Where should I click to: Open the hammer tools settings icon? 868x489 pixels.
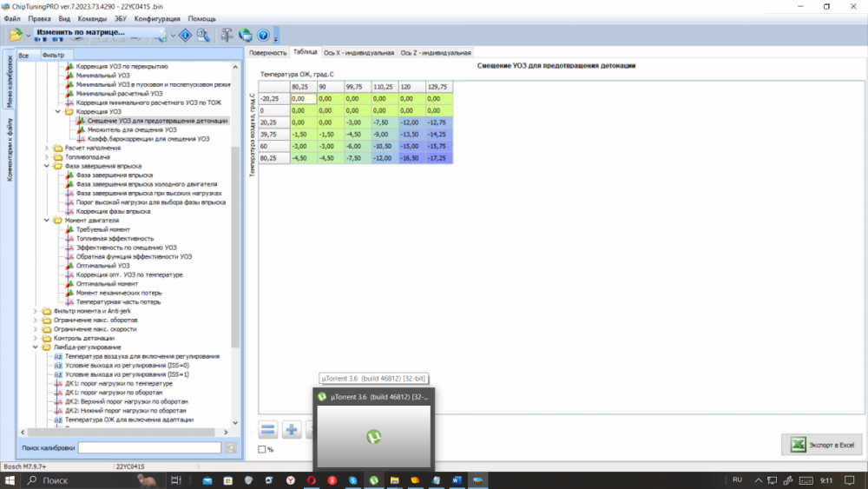pos(227,35)
